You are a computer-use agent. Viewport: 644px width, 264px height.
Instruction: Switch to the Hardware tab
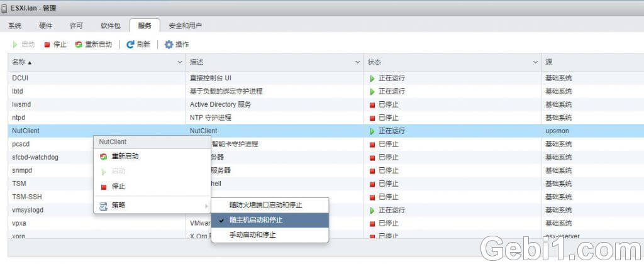(46, 26)
